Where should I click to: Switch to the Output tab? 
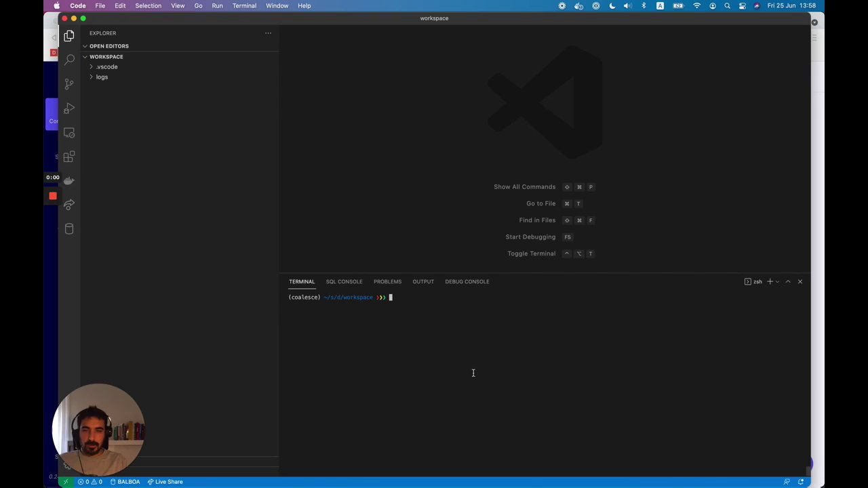pos(423,281)
